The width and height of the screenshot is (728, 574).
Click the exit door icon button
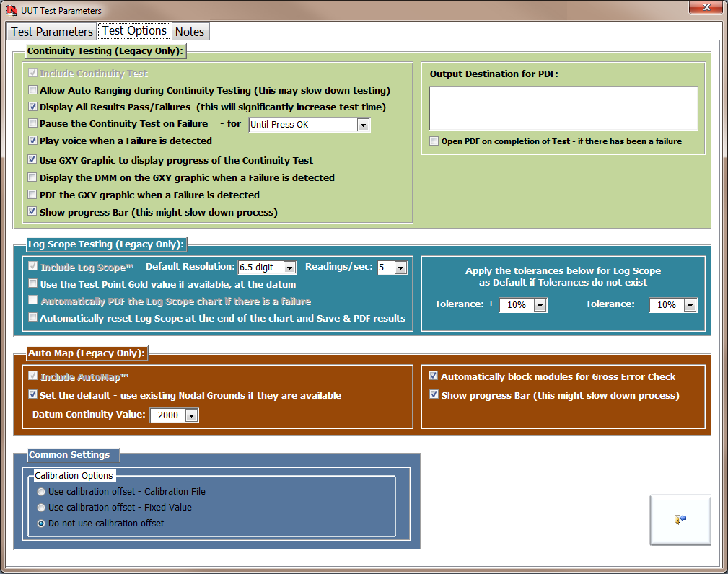[680, 519]
